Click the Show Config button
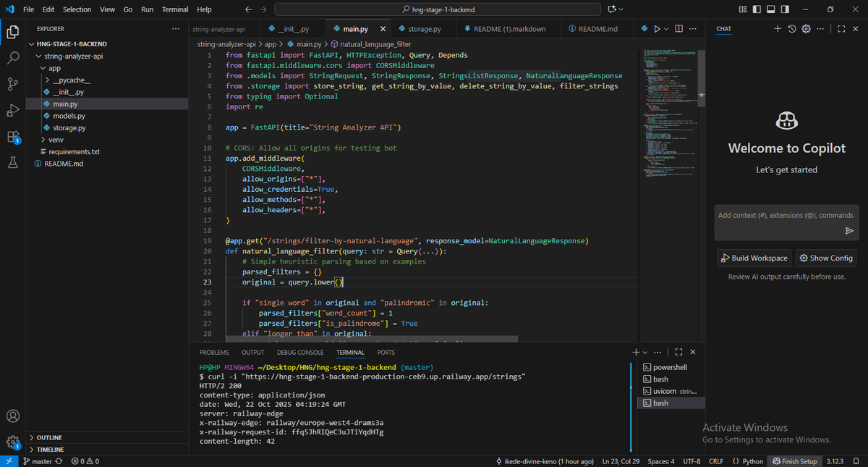868x467 pixels. [x=825, y=258]
